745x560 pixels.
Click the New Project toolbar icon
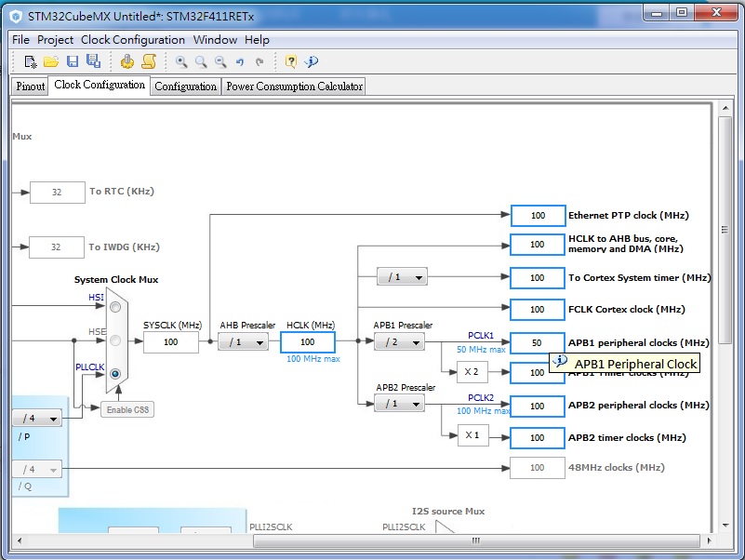(x=31, y=61)
